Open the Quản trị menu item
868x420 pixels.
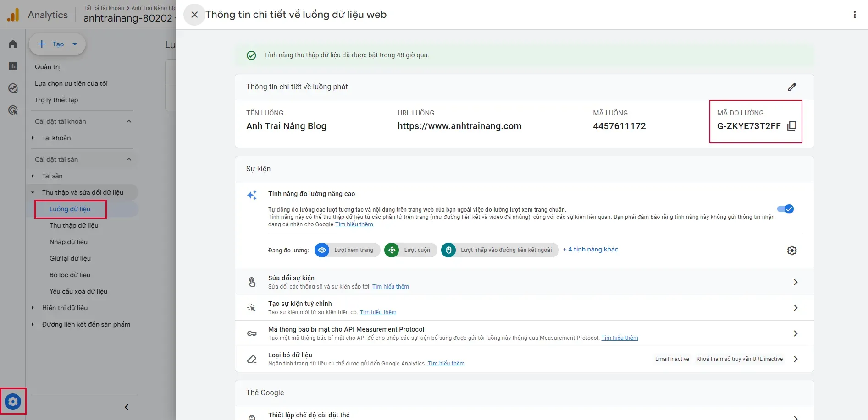click(47, 67)
